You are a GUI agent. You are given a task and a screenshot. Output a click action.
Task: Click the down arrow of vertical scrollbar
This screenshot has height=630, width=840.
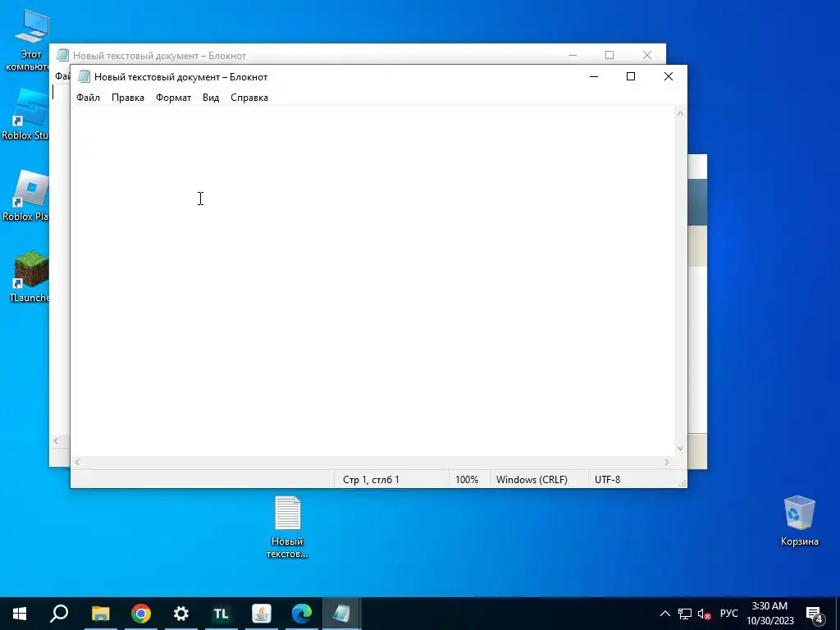pos(680,449)
